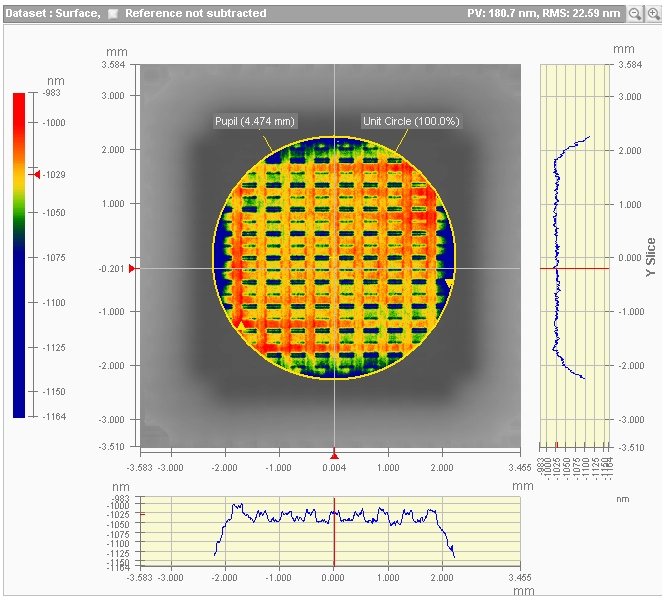Click the red vertical cursor line in bottom plot
Screen dimensions: 662x602
[x=334, y=532]
